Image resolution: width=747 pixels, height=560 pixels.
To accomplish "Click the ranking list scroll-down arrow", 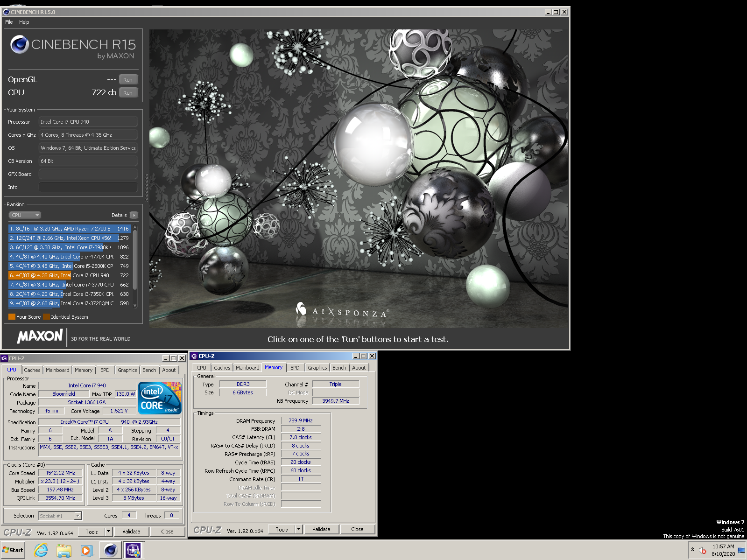I will tap(135, 306).
